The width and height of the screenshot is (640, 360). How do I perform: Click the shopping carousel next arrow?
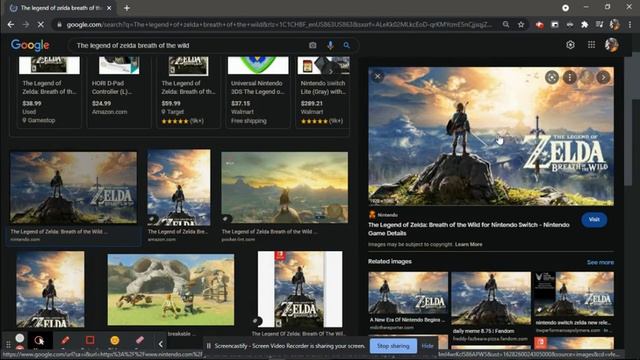[331, 72]
